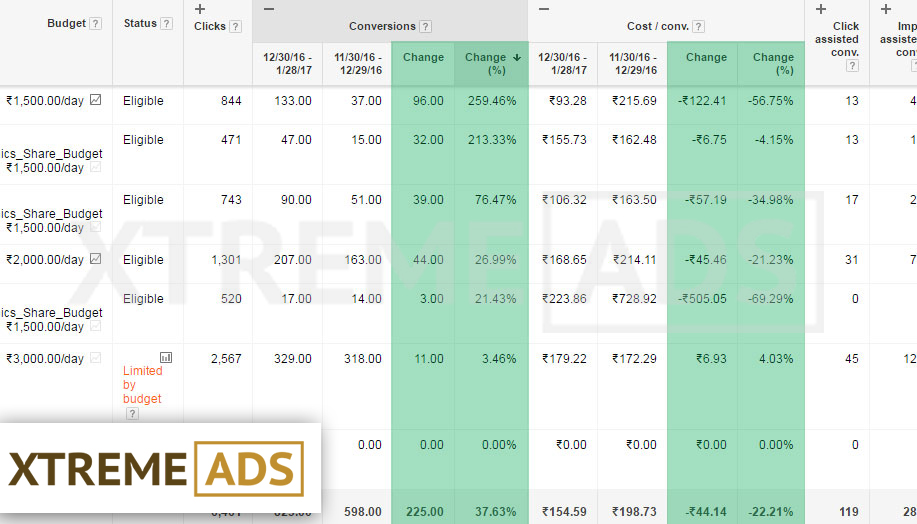Screen dimensions: 917x524
Task: Select the 76.47% conversion change cell
Action: pyautogui.click(x=495, y=200)
